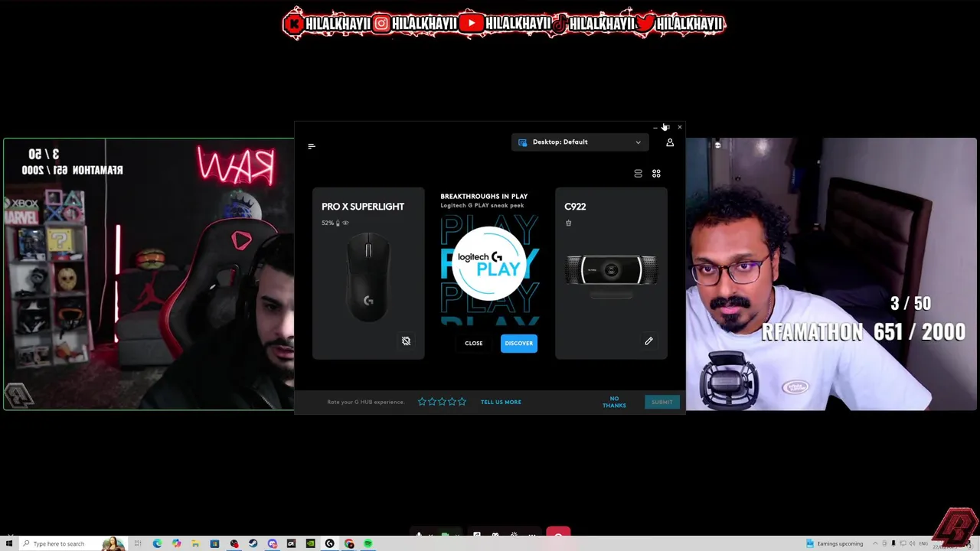This screenshot has width=980, height=551.
Task: Click the TELL US MORE link
Action: point(501,402)
